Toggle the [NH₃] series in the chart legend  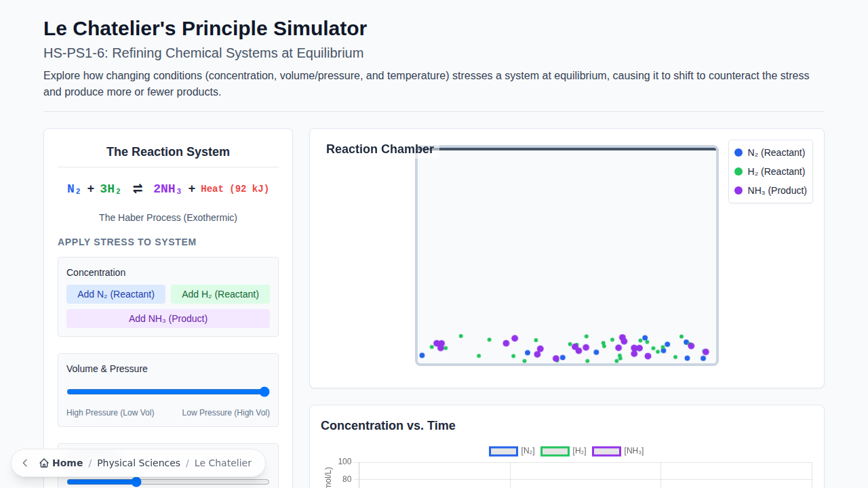[x=606, y=451]
